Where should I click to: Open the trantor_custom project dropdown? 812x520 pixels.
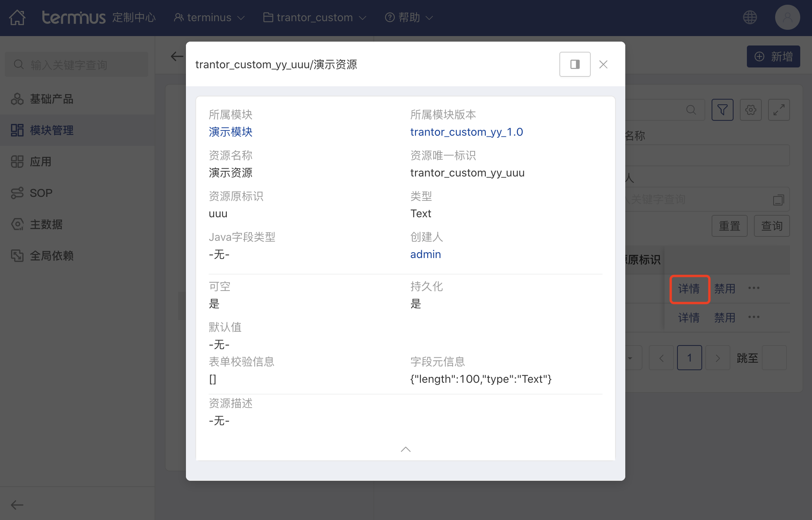(315, 18)
